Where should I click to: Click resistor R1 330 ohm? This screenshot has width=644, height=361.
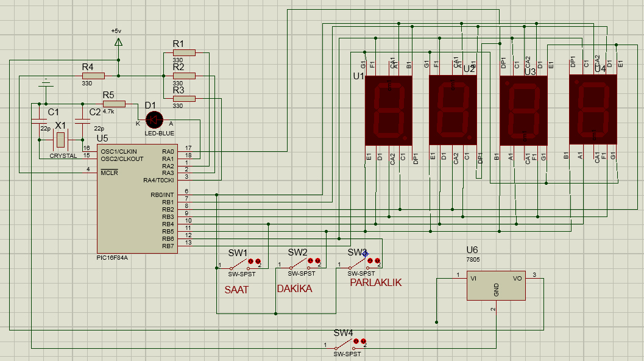(184, 53)
